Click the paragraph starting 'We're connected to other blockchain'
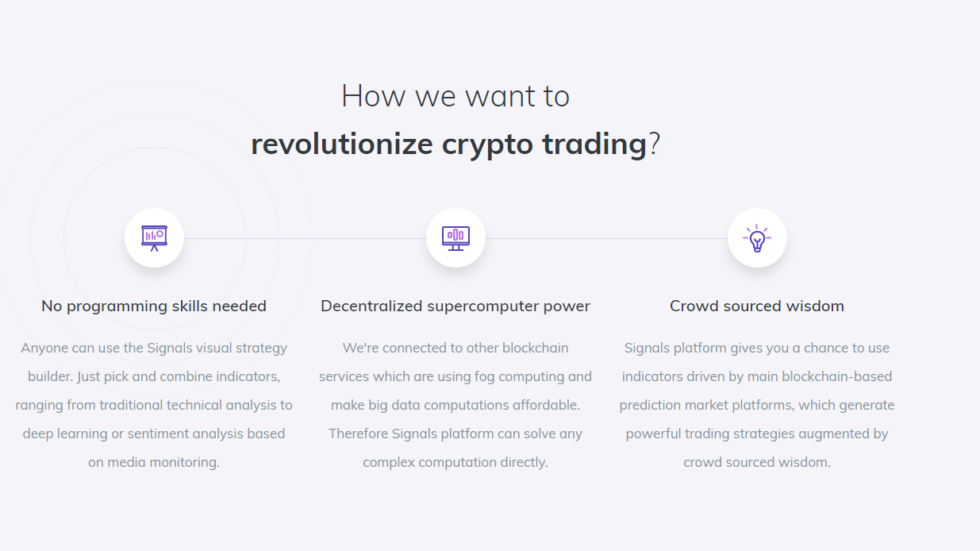 pyautogui.click(x=455, y=405)
